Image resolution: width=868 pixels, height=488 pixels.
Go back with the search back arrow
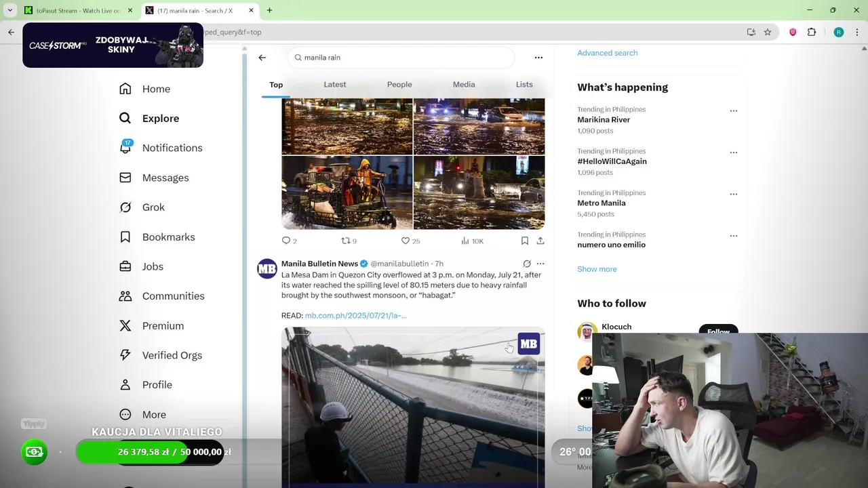pos(262,58)
